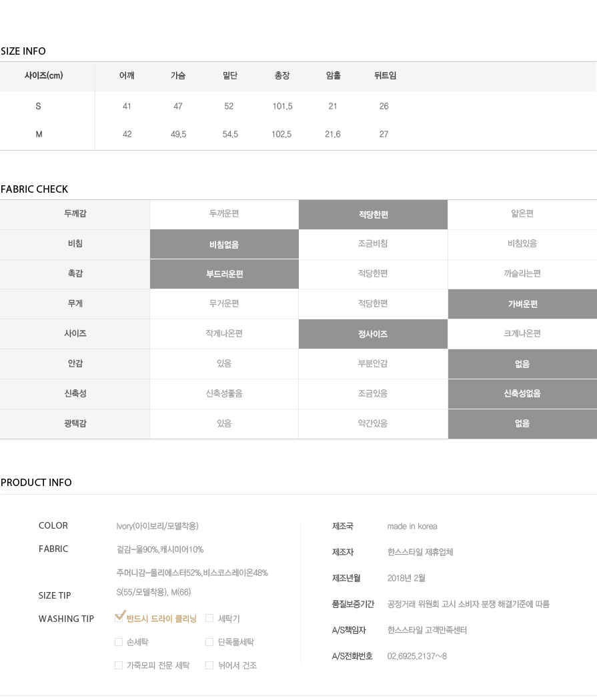Screen dimensions: 597x700
Task: Tick the 세탁기 washing checkbox
Action: click(x=209, y=618)
